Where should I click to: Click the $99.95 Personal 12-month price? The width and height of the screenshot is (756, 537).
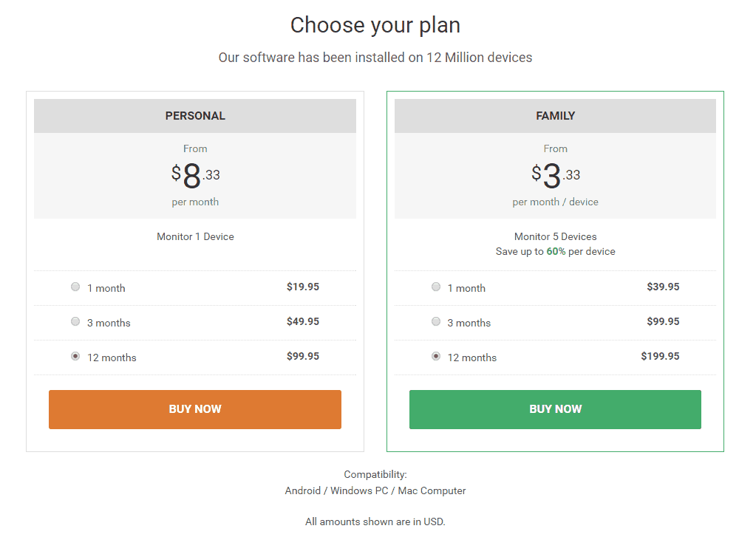[303, 356]
